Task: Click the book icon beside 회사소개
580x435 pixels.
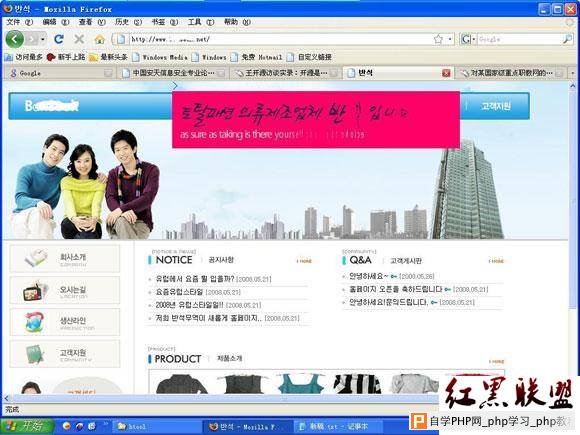Action: (x=36, y=258)
